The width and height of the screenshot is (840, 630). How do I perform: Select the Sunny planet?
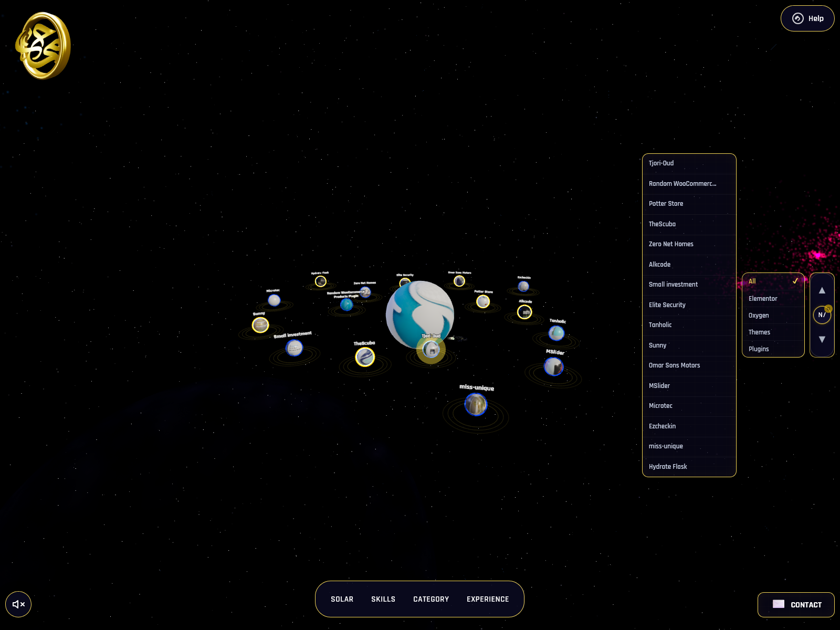click(260, 325)
